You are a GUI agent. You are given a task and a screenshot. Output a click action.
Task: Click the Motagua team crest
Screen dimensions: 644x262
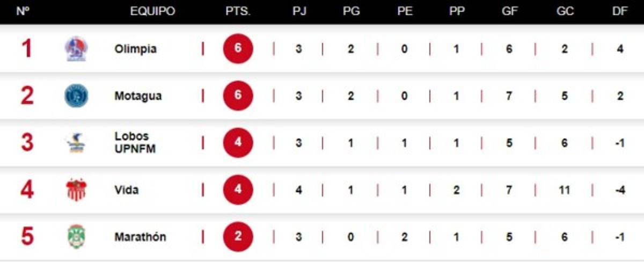(x=76, y=96)
